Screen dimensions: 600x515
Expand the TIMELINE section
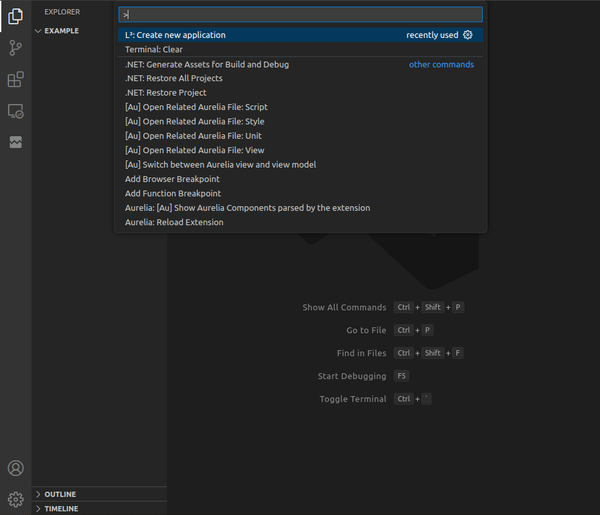[x=99, y=508]
